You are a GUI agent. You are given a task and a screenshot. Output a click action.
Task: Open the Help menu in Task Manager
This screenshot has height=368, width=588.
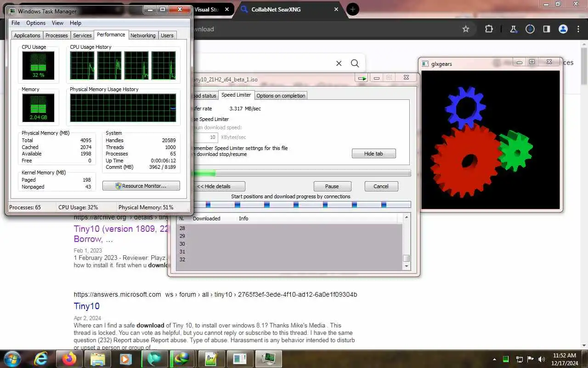(x=75, y=23)
